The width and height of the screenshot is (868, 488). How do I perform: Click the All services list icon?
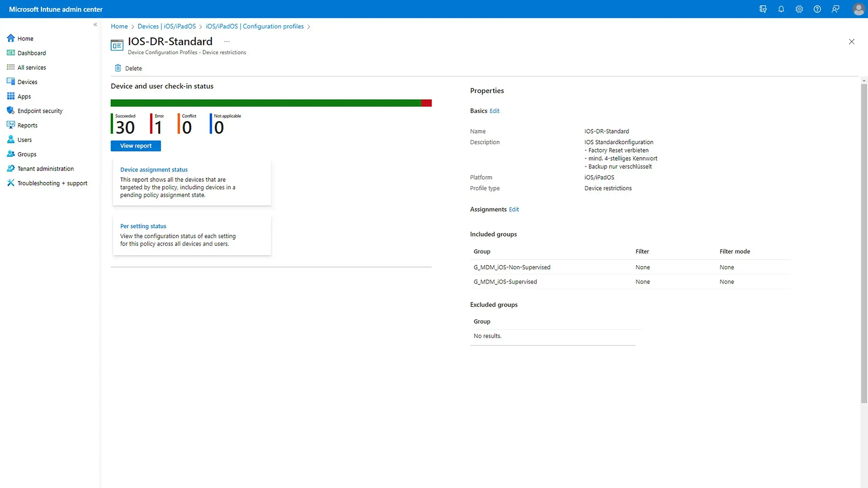tap(11, 67)
